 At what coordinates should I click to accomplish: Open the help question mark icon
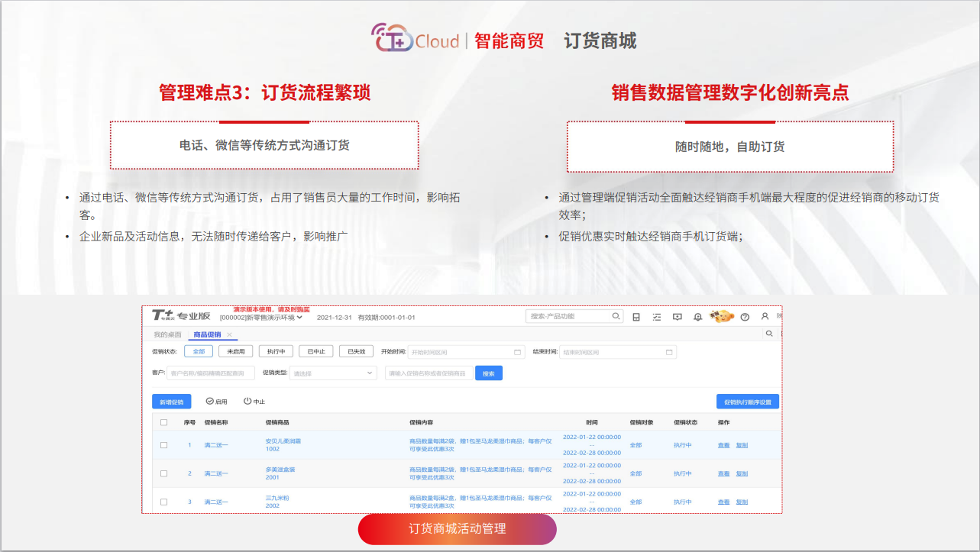tap(745, 317)
